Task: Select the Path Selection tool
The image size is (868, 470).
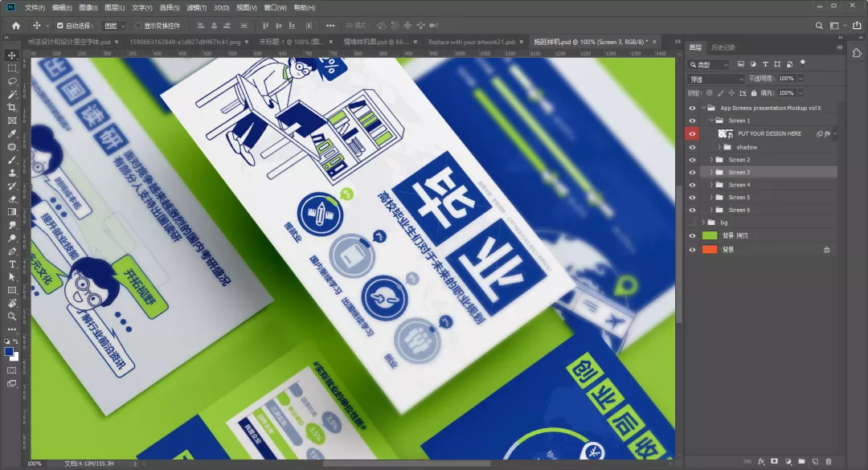Action: 11,277
